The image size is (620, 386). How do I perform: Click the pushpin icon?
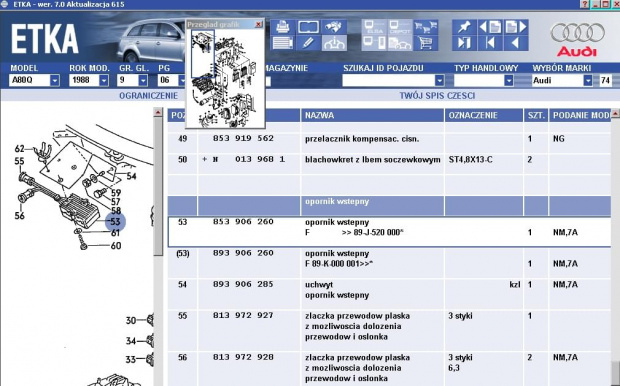click(464, 27)
